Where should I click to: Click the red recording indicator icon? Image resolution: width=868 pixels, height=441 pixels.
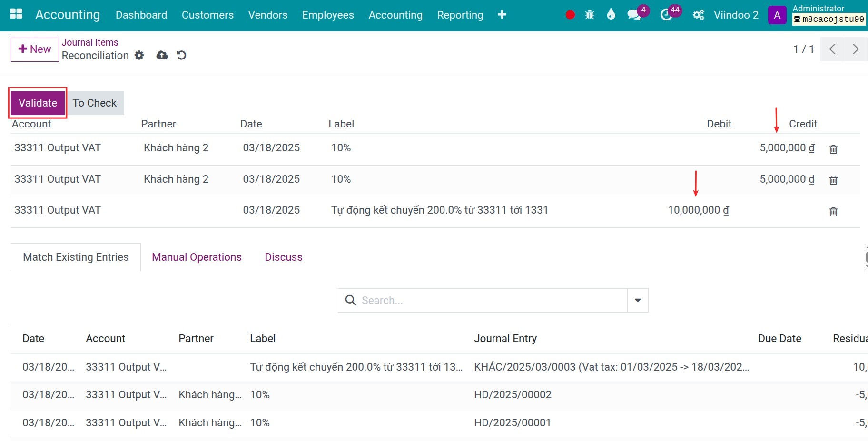coord(570,15)
